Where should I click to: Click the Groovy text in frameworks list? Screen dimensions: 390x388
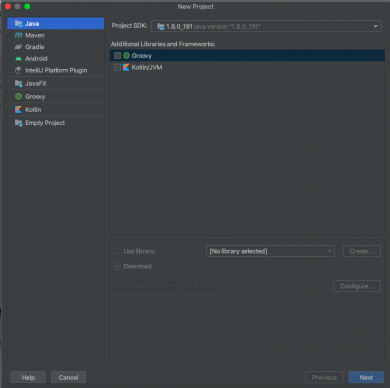click(141, 56)
